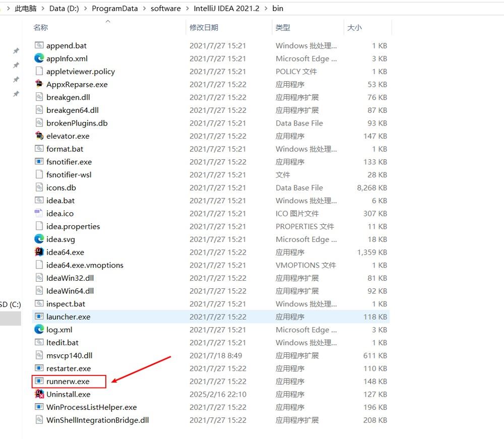Screen dimensions: 504x439
Task: Click the msvcp140.dll file icon
Action: pyautogui.click(x=39, y=355)
